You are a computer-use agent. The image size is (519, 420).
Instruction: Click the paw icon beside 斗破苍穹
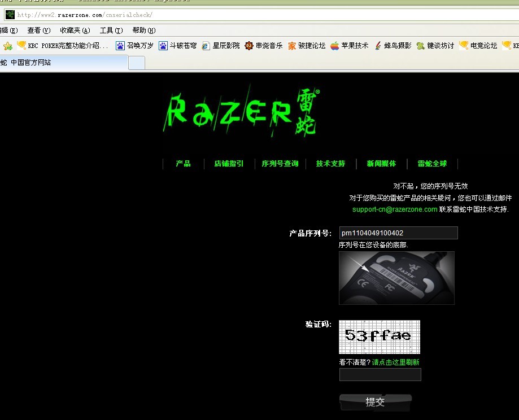[x=163, y=46]
